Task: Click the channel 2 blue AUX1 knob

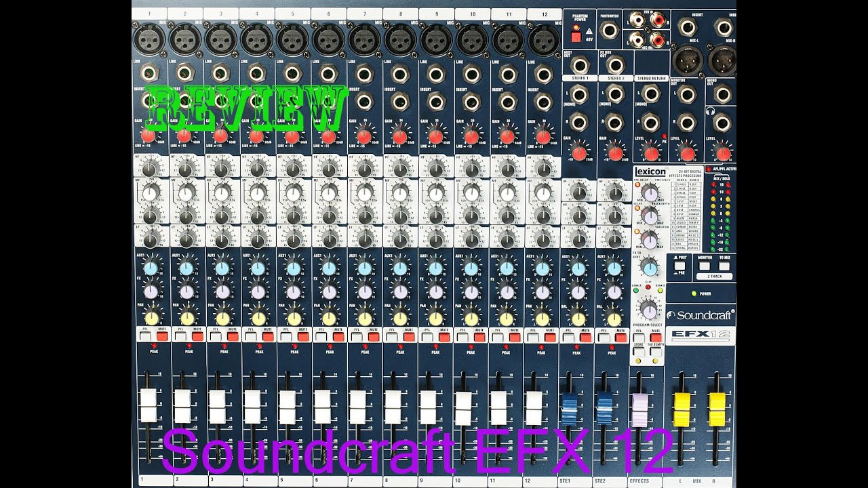Action: coord(186,268)
